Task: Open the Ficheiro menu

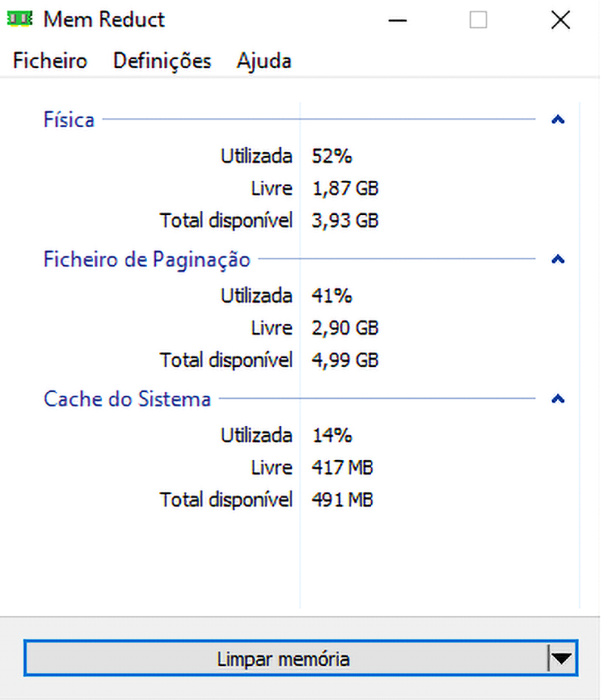Action: coord(50,61)
